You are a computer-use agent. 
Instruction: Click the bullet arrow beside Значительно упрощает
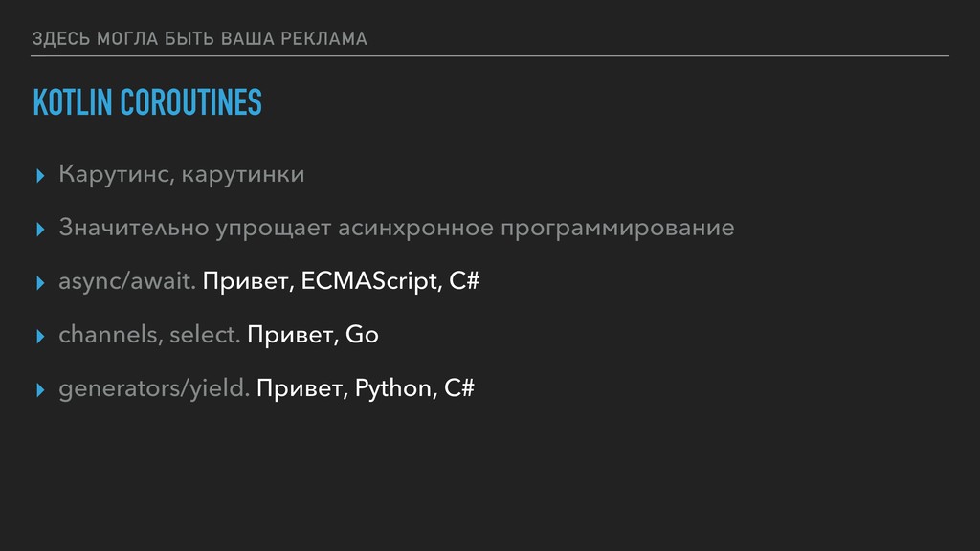coord(40,230)
